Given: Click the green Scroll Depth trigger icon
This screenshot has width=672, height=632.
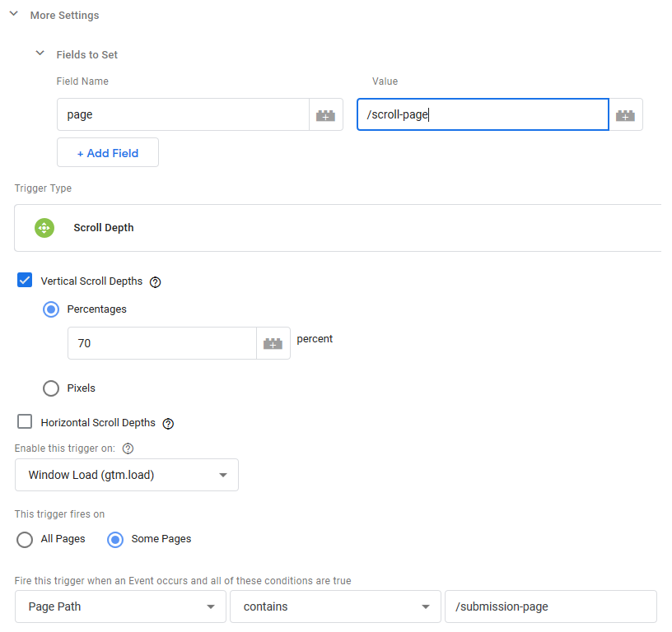Looking at the screenshot, I should click(x=44, y=228).
